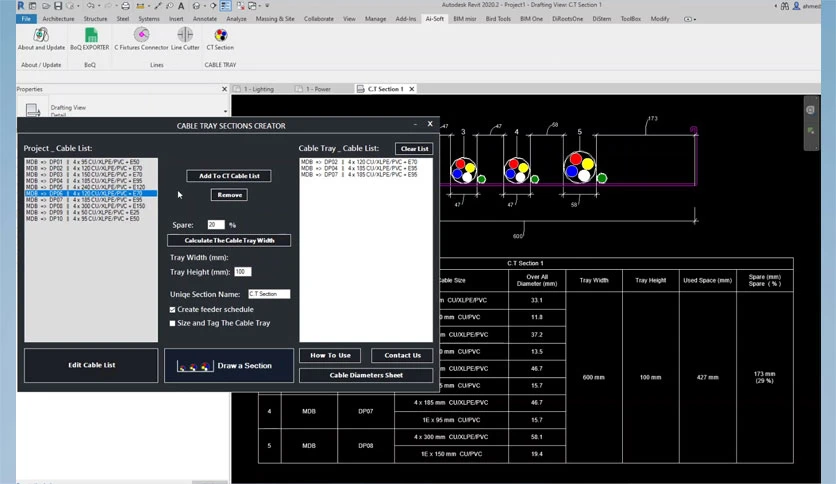Click the 600 mm Tray Width table cell

point(594,377)
